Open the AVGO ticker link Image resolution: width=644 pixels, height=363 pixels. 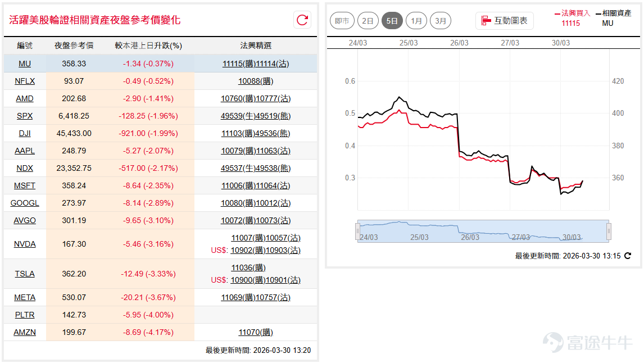coord(25,220)
